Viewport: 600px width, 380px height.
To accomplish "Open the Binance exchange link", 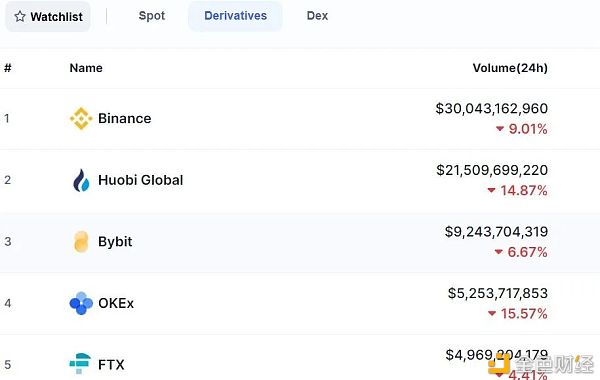I will point(124,118).
